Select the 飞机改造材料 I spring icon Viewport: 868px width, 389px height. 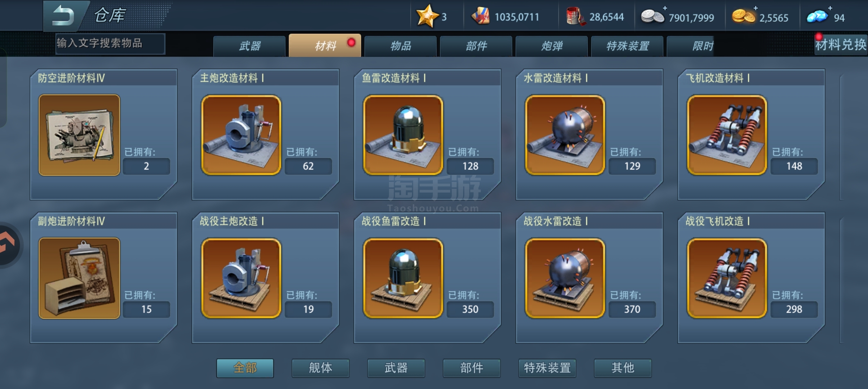727,135
